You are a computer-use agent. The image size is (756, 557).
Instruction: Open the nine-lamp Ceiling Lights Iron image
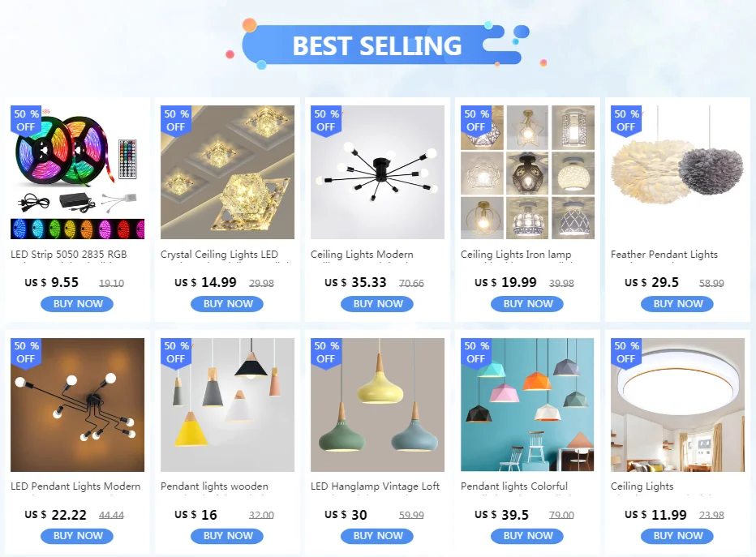click(527, 172)
